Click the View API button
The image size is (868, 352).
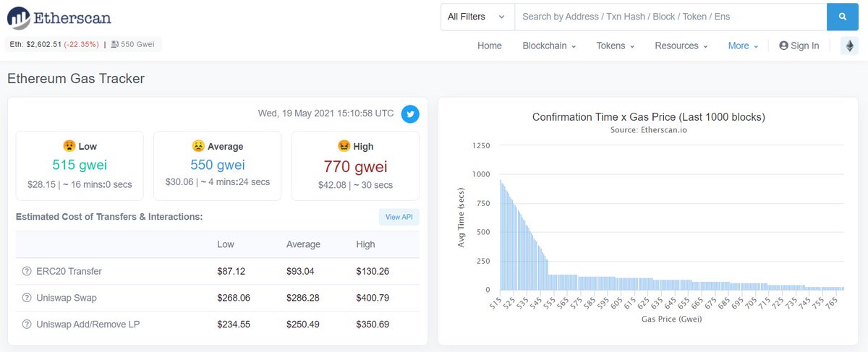[399, 217]
